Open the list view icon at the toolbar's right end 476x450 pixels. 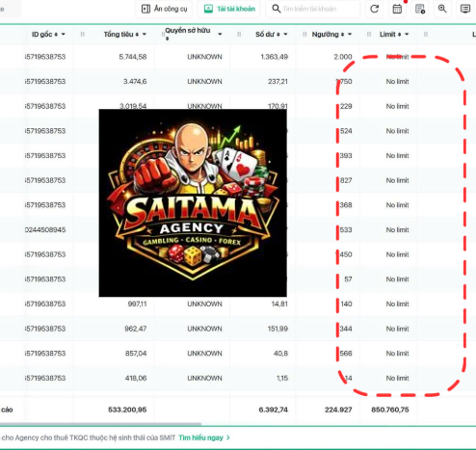465,9
